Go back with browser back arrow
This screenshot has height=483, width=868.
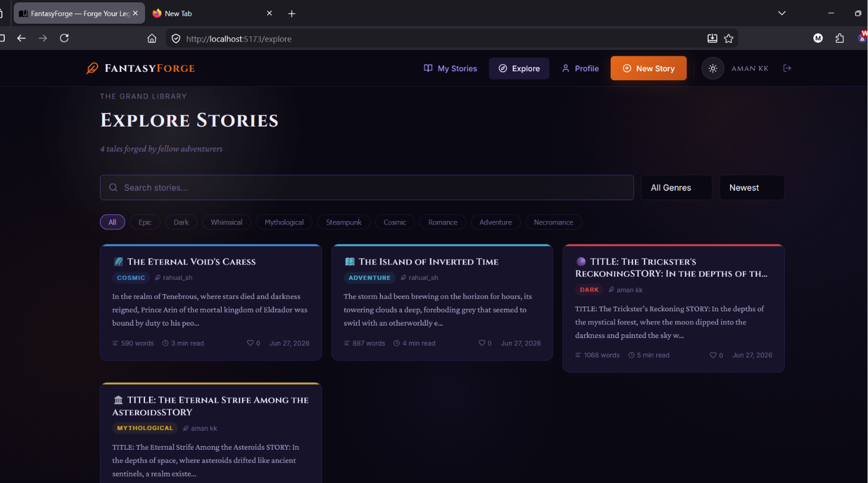(x=21, y=38)
